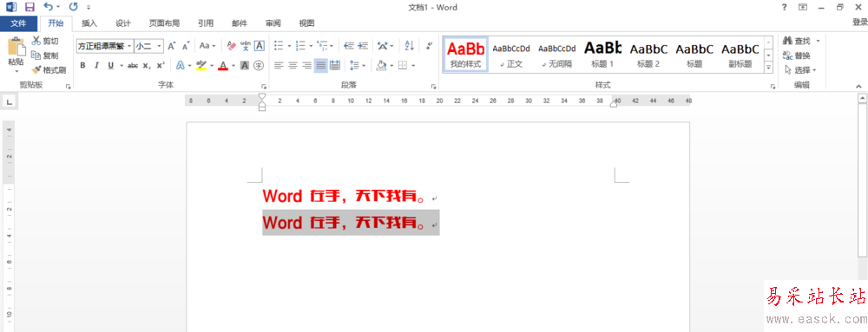Screen dimensions: 868x332
Task: Activate the Format Painter 格式刷
Action: tap(49, 70)
